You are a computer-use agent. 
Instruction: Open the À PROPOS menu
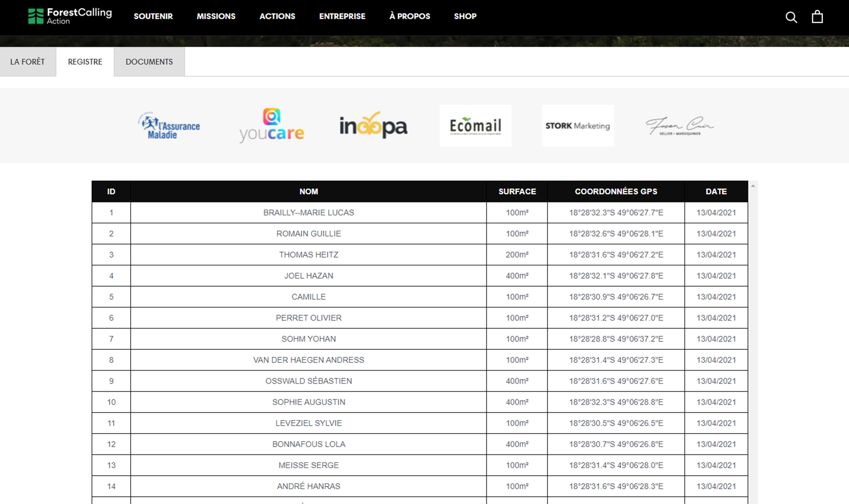click(409, 16)
